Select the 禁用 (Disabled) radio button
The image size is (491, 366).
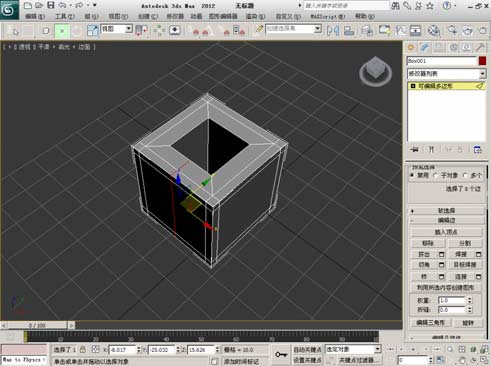412,175
